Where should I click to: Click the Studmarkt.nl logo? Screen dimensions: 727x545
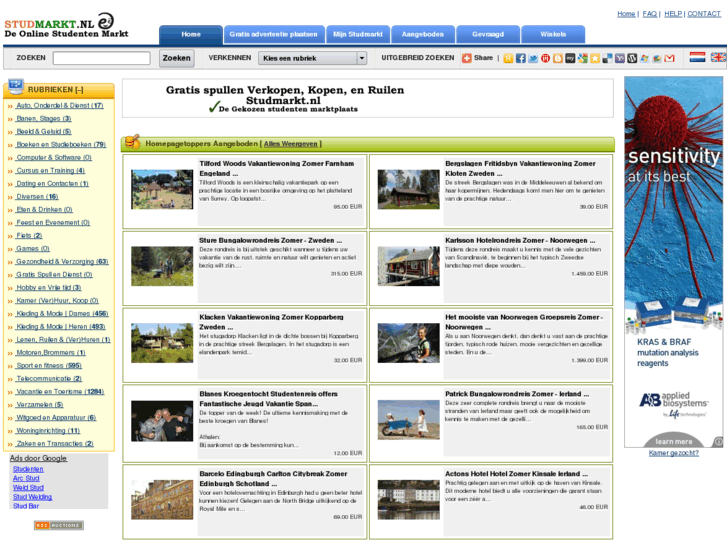click(x=60, y=25)
